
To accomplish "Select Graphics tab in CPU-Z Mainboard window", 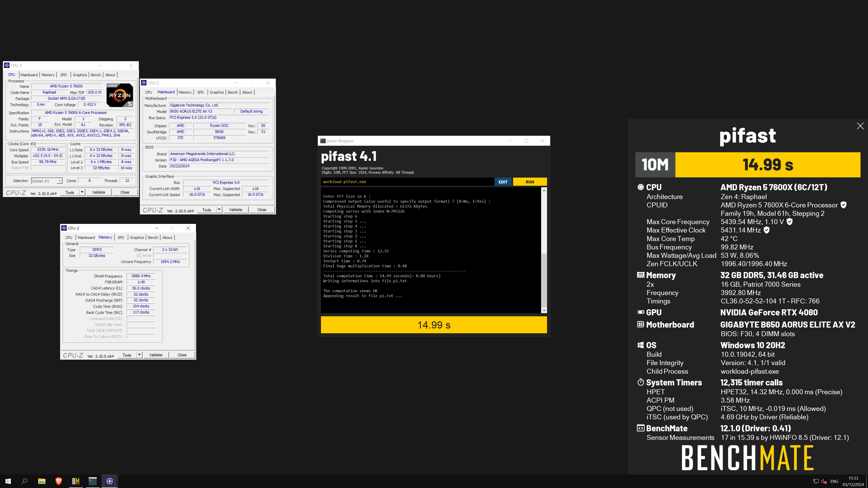I will [217, 92].
